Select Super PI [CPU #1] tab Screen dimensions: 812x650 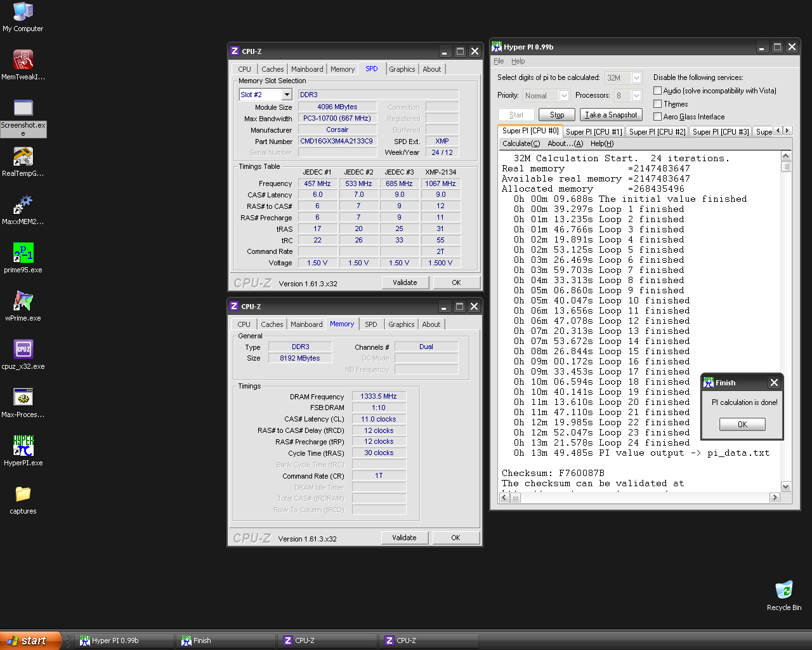coord(594,131)
